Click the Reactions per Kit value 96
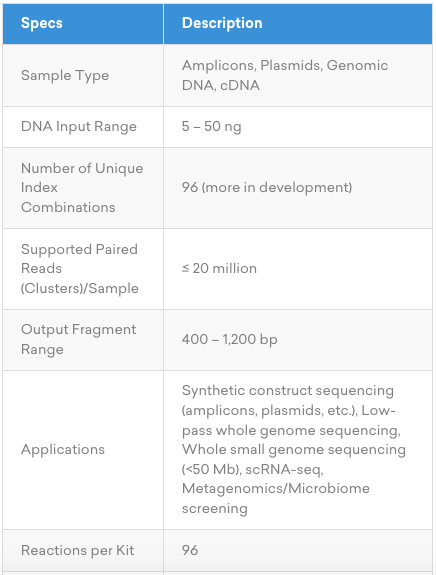436x575 pixels. tap(190, 550)
